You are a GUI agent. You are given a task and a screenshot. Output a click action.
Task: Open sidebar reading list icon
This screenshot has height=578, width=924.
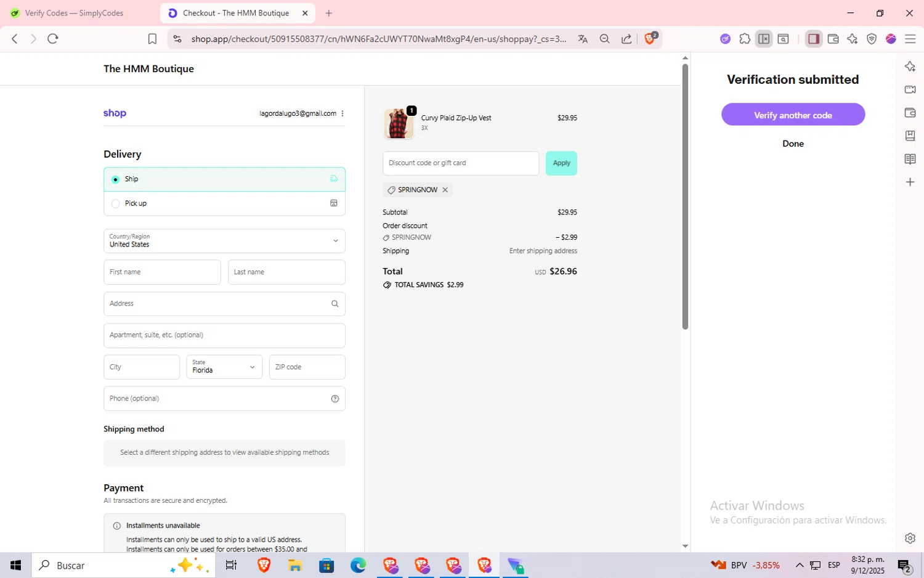tap(910, 159)
